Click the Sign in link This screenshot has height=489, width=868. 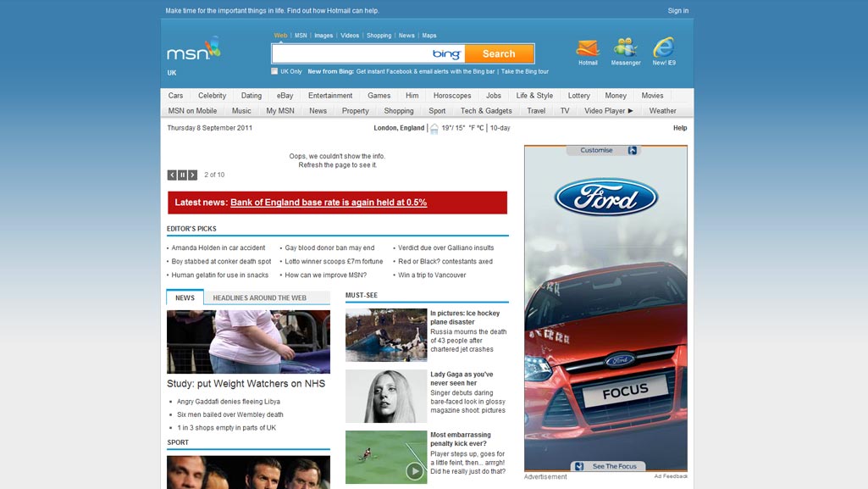pyautogui.click(x=678, y=10)
